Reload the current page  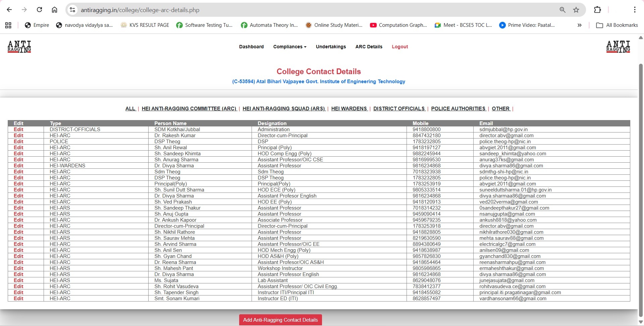click(39, 10)
